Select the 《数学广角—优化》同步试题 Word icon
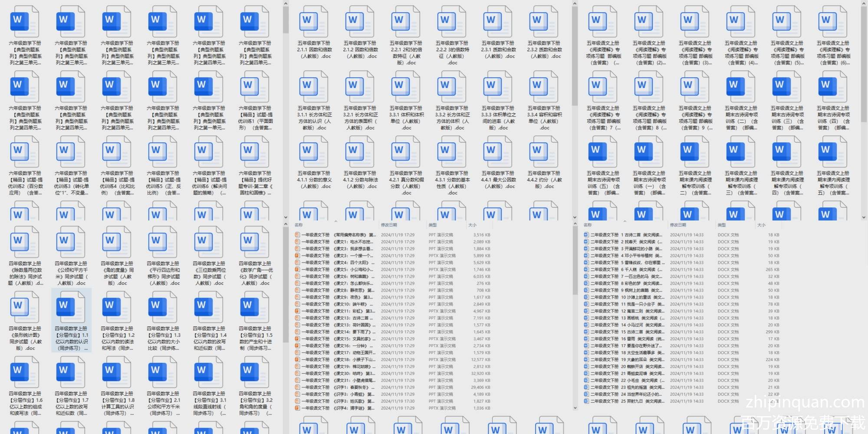The width and height of the screenshot is (868, 434). tap(255, 243)
